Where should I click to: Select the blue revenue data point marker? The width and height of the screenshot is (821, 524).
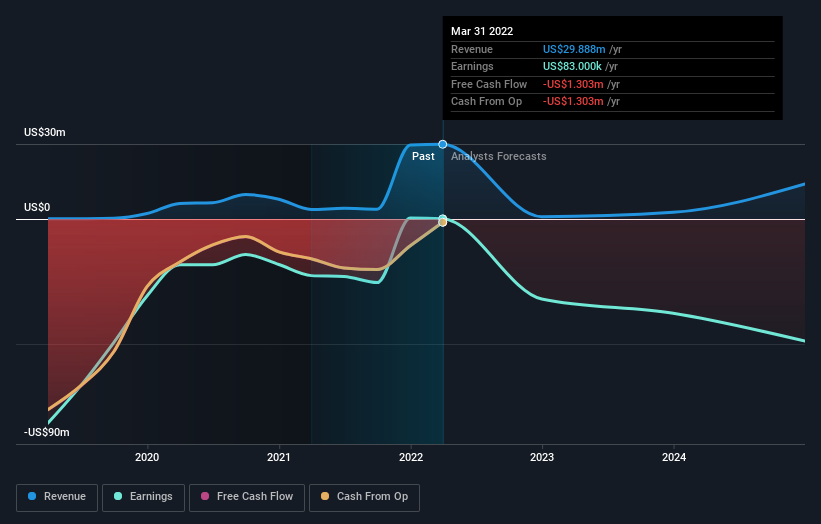[x=442, y=144]
